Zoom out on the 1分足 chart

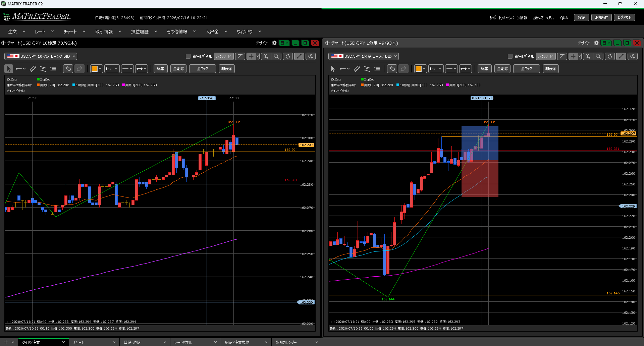(x=598, y=56)
